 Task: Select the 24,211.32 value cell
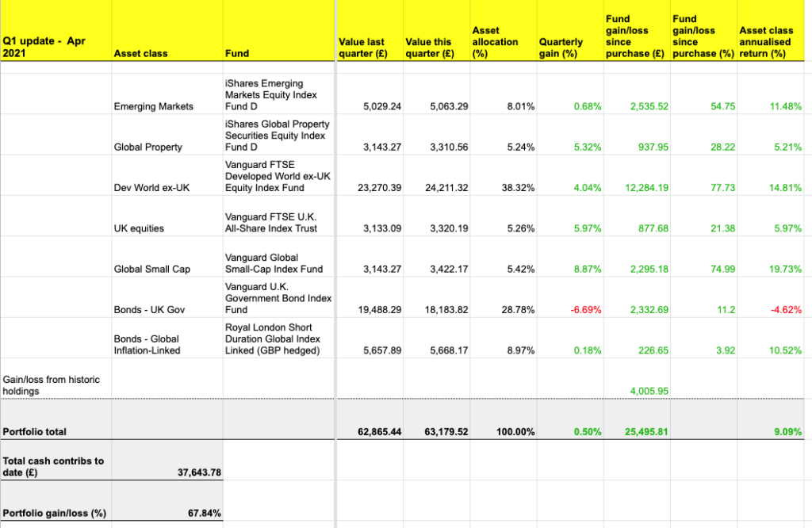(x=437, y=175)
